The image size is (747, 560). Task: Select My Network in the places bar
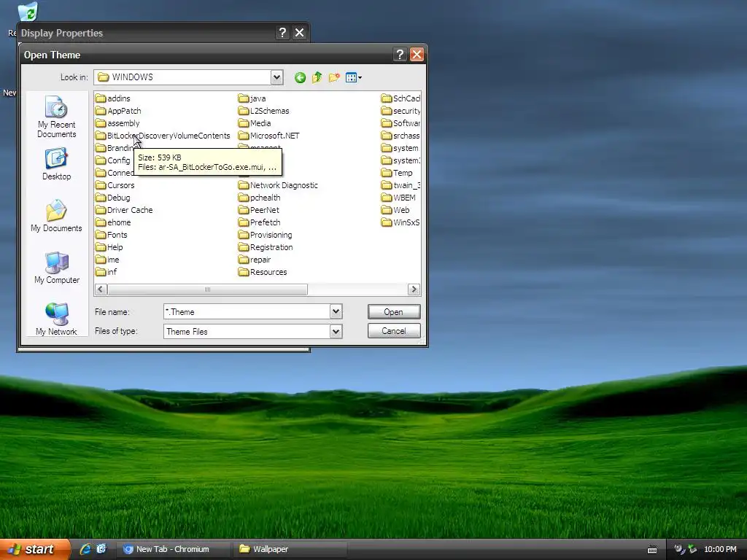56,319
